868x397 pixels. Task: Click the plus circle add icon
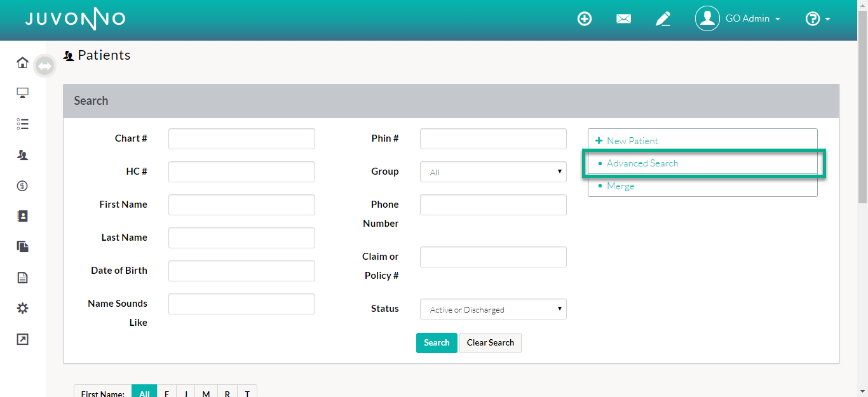[x=584, y=19]
